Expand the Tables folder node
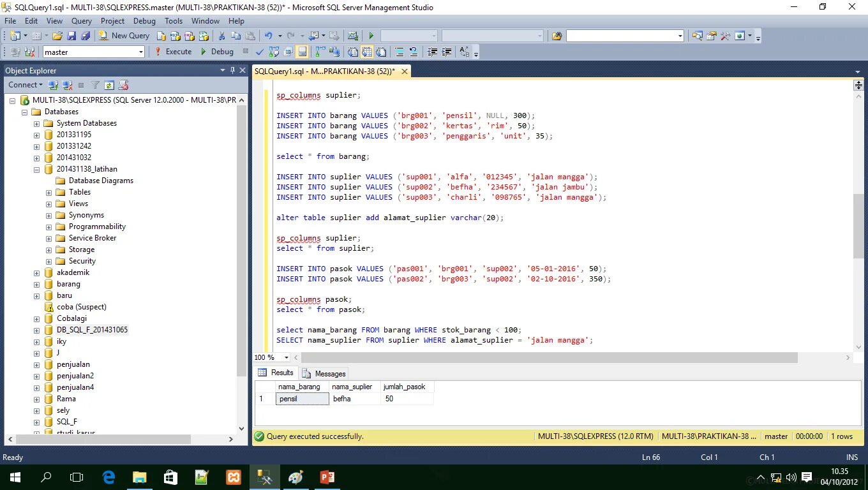 pos(49,192)
